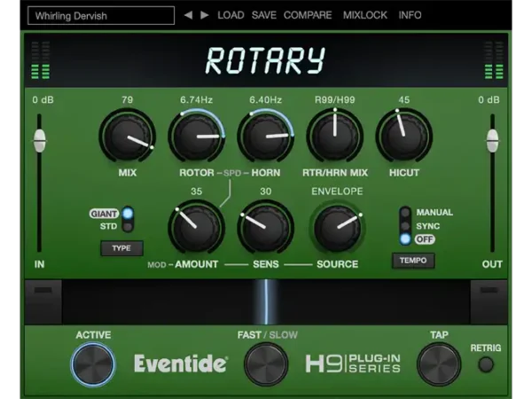
Task: Load the previous preset with the left arrow
Action: click(x=188, y=15)
